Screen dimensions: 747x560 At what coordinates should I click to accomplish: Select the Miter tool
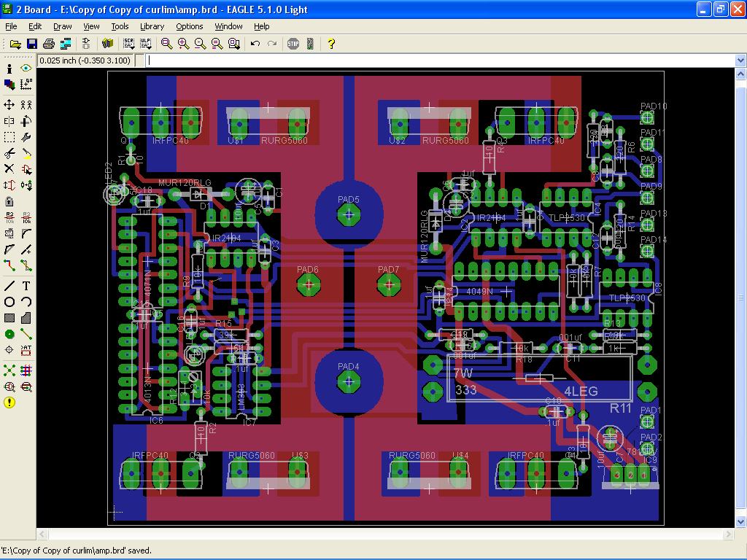pos(26,234)
